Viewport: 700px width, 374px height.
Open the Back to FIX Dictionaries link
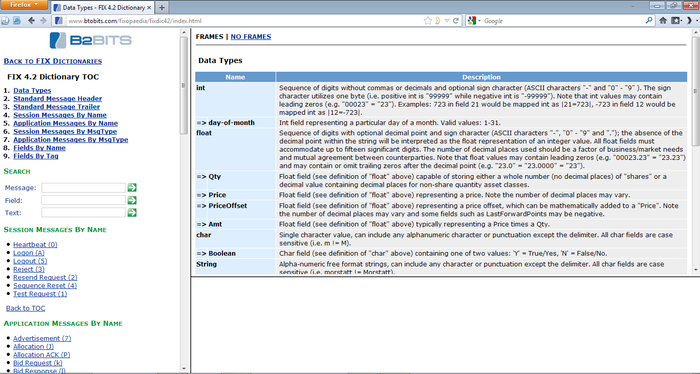point(53,61)
